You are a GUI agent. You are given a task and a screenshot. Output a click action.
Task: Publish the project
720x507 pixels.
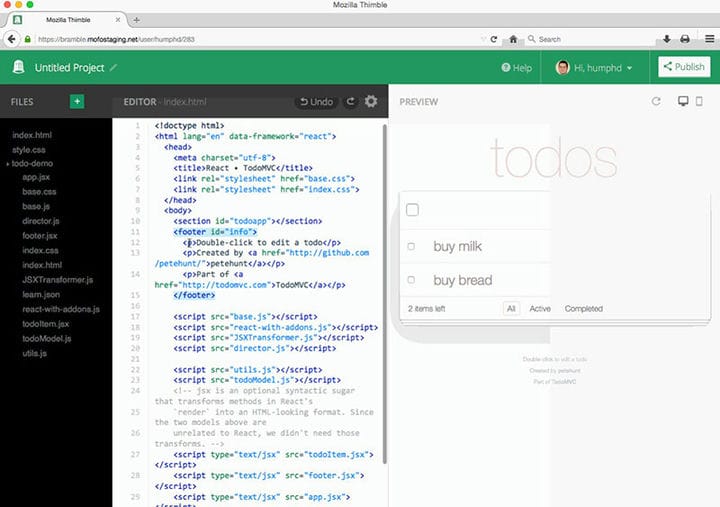tap(684, 67)
